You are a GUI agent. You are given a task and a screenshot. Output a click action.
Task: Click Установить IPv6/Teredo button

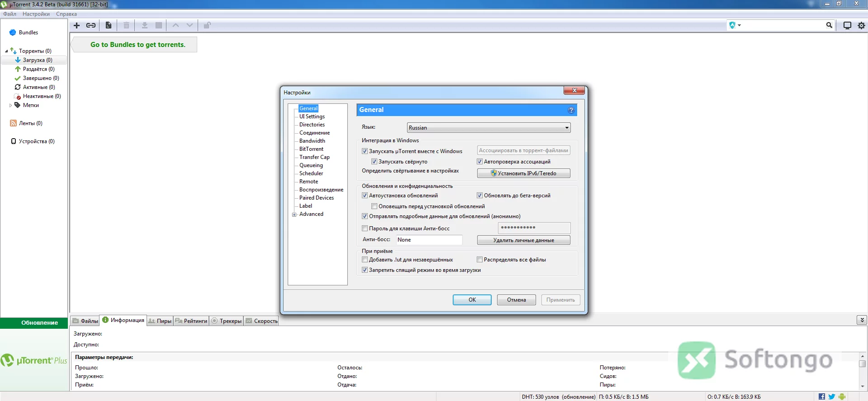pos(524,173)
